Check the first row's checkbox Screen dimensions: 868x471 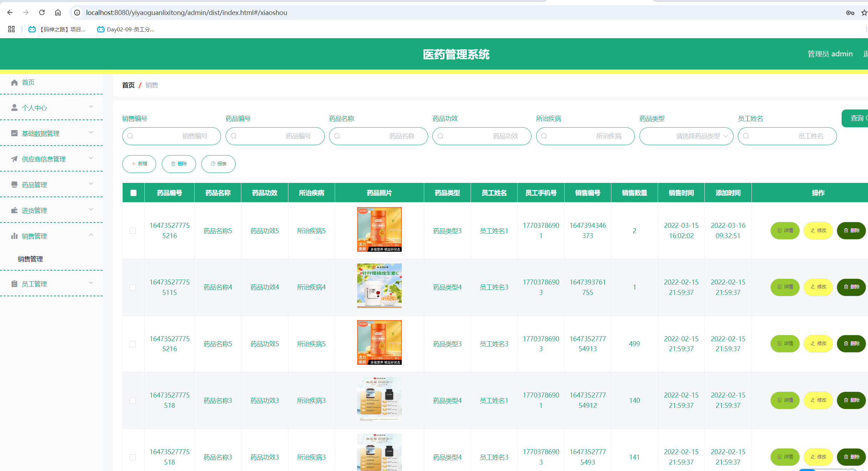point(133,231)
